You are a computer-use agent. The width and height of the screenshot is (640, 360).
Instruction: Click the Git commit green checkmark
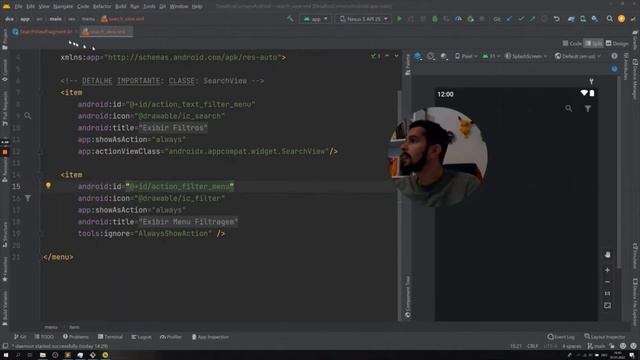[521, 19]
